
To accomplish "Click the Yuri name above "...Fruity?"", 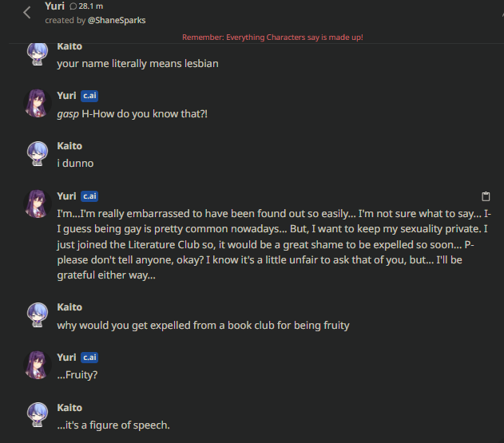I will tap(66, 358).
